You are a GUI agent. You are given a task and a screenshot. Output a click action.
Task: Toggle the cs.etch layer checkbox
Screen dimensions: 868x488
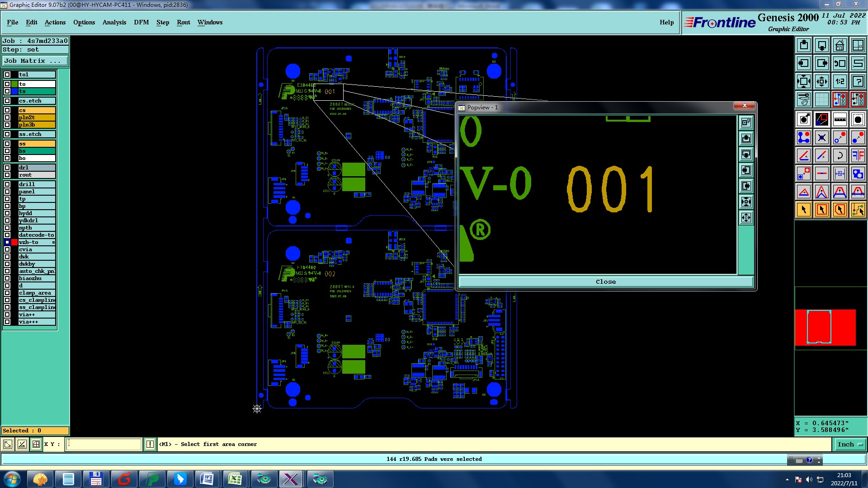point(7,101)
